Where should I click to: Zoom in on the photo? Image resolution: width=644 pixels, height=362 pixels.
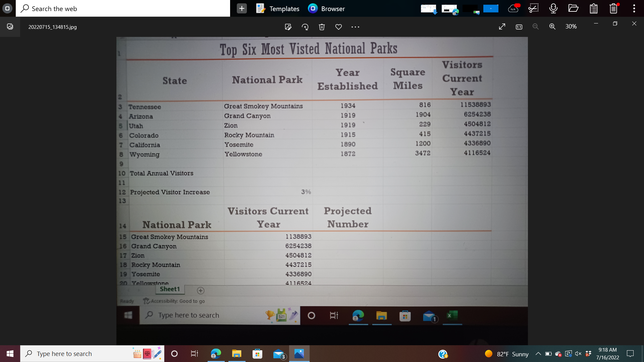click(552, 26)
